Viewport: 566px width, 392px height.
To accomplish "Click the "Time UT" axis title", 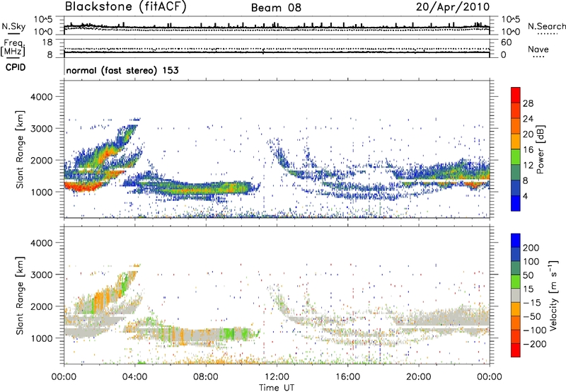I will click(x=277, y=388).
